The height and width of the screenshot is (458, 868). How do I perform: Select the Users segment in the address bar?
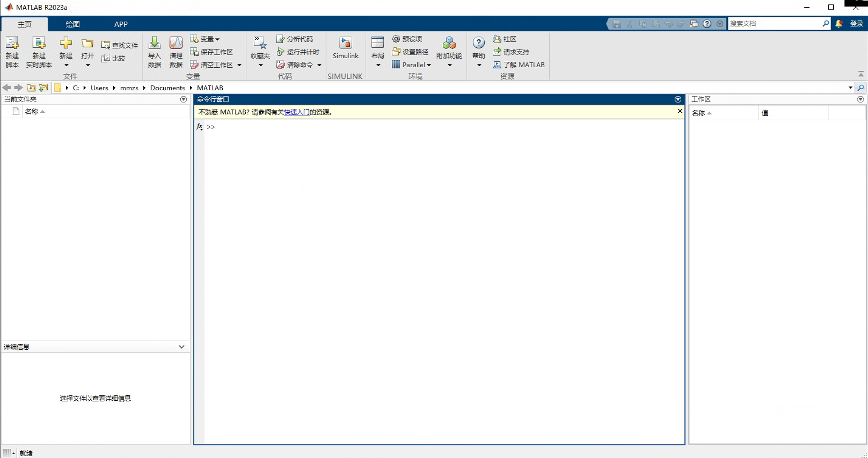(99, 88)
